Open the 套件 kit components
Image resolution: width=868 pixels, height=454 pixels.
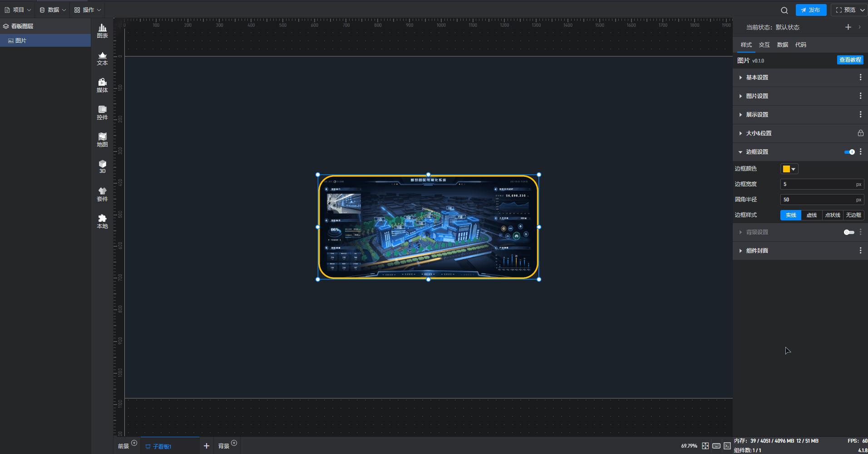click(x=102, y=194)
